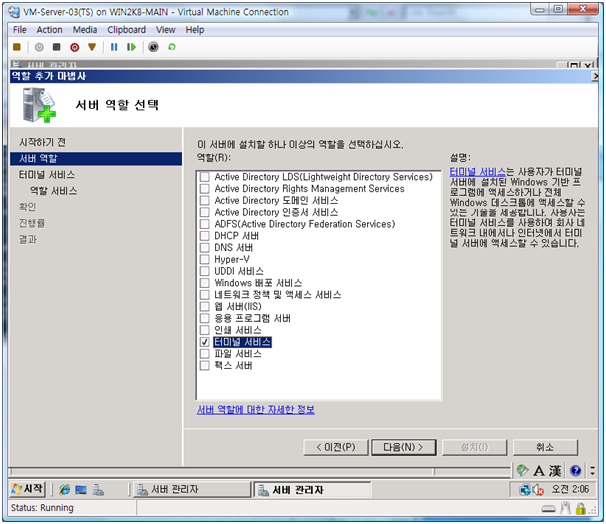Image resolution: width=606 pixels, height=524 pixels.
Task: Check the 파일 서비스 role checkbox
Action: [204, 354]
